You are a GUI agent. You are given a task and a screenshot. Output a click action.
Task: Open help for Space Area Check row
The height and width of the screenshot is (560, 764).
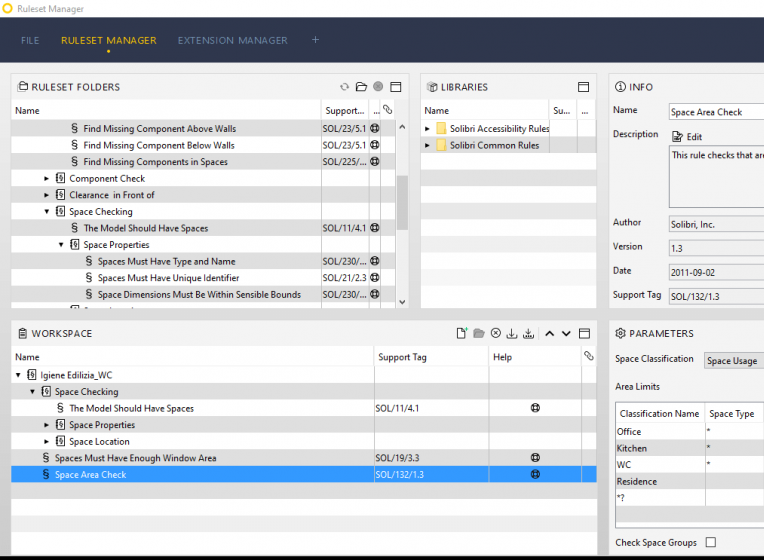[x=535, y=474]
